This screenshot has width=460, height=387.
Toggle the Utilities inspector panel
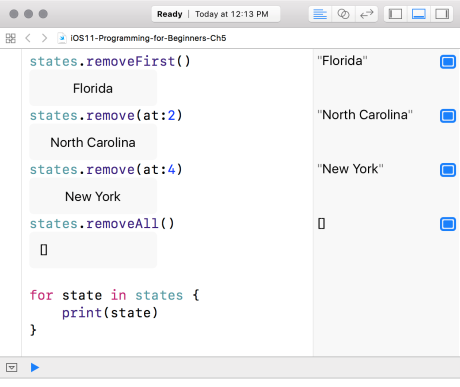point(442,14)
